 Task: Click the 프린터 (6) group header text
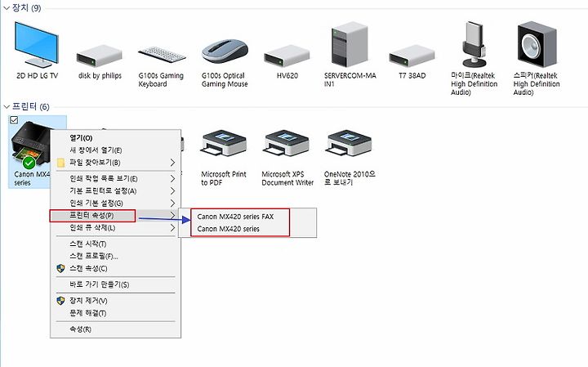coord(31,107)
